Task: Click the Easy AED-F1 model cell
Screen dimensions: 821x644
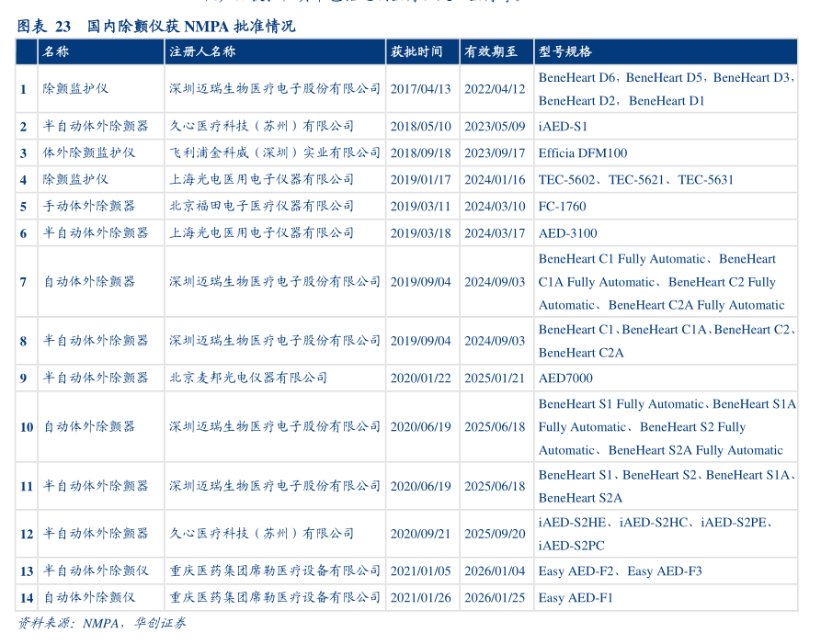Action: coord(576,598)
